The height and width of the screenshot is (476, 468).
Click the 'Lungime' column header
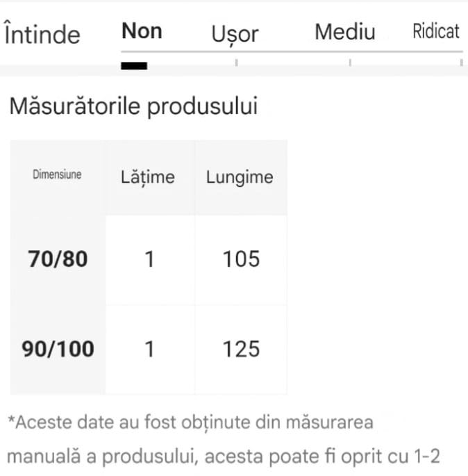tap(240, 177)
